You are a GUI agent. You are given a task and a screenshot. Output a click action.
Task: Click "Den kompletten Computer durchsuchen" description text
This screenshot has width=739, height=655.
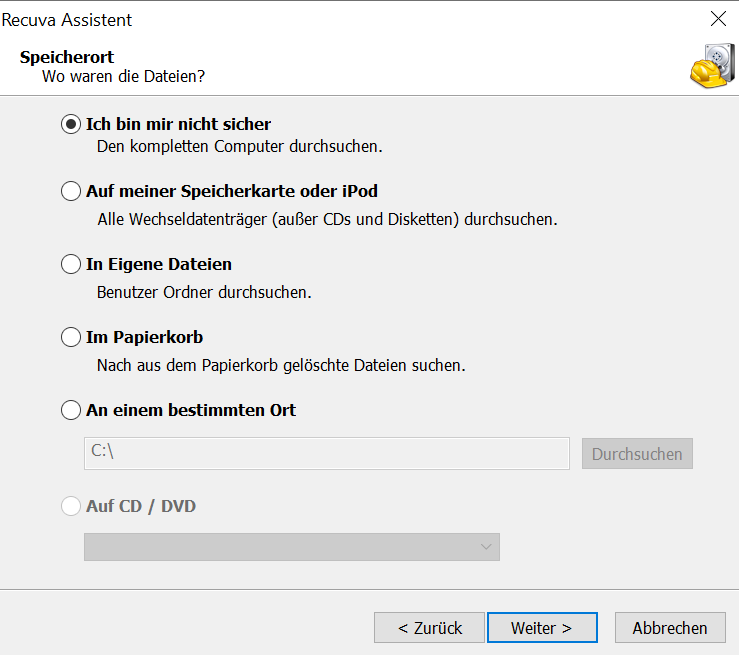(240, 146)
